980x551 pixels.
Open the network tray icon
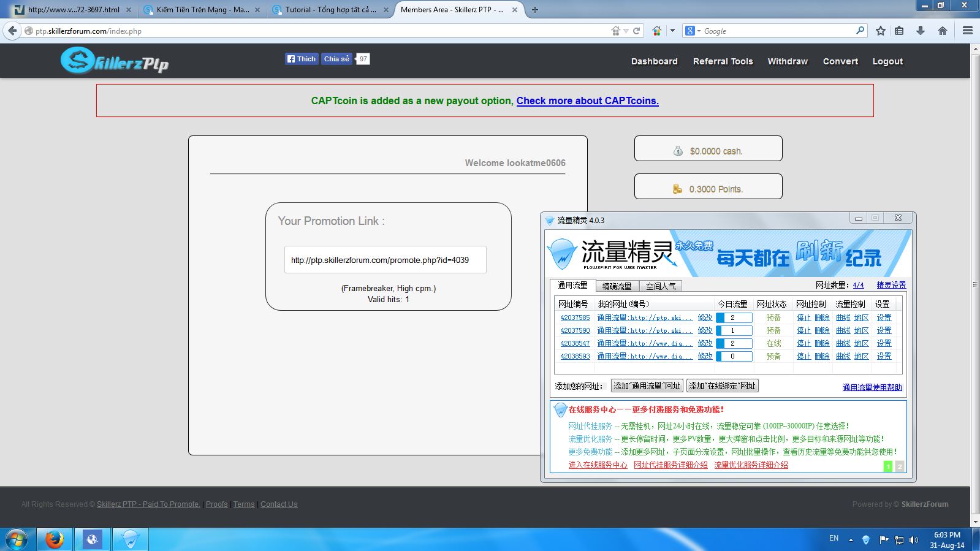click(x=899, y=540)
